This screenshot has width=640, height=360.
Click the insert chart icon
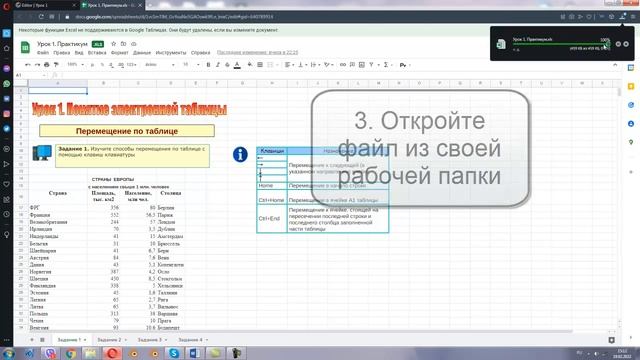362,65
